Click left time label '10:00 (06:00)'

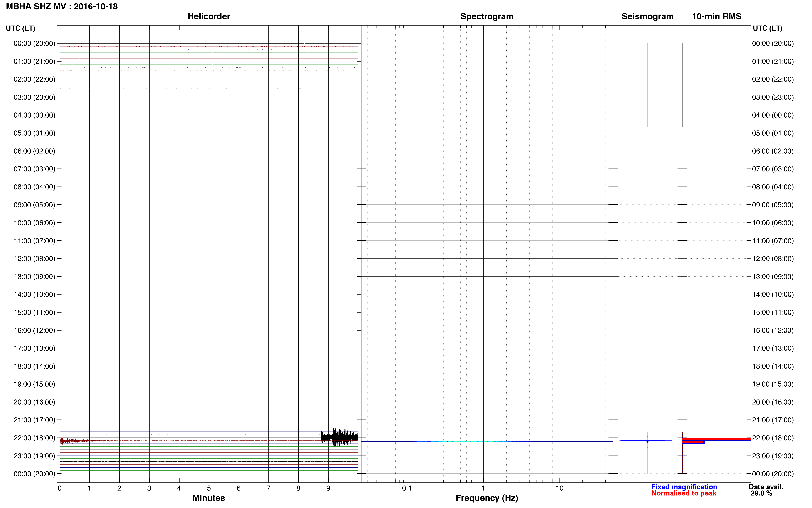[x=34, y=223]
